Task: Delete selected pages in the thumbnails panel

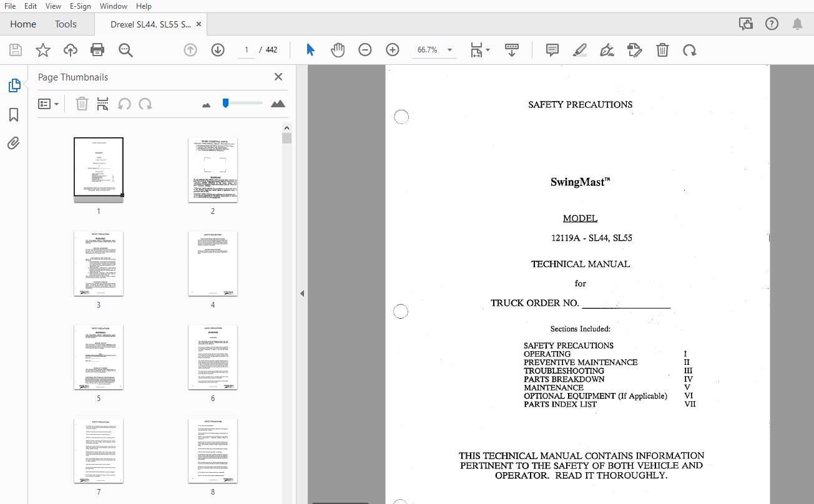Action: 82,104
